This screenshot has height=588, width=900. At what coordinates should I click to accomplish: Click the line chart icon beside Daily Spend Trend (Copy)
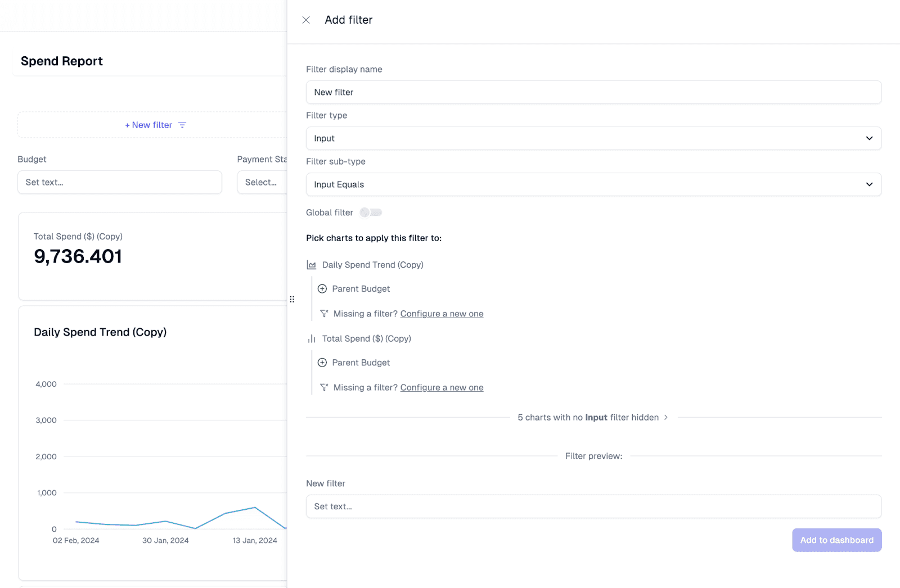pos(311,264)
